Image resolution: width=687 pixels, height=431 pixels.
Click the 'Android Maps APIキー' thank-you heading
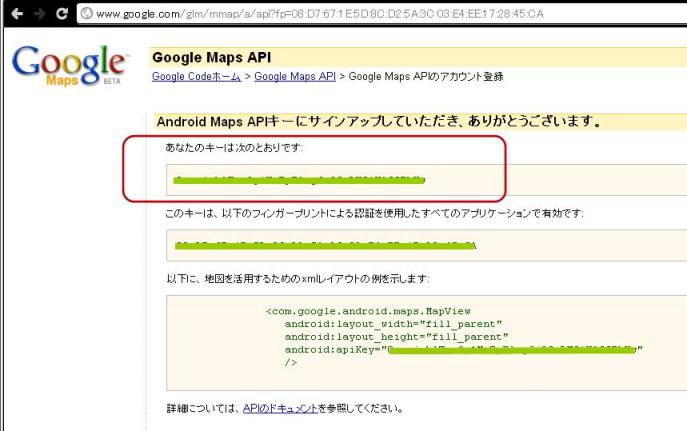[379, 121]
